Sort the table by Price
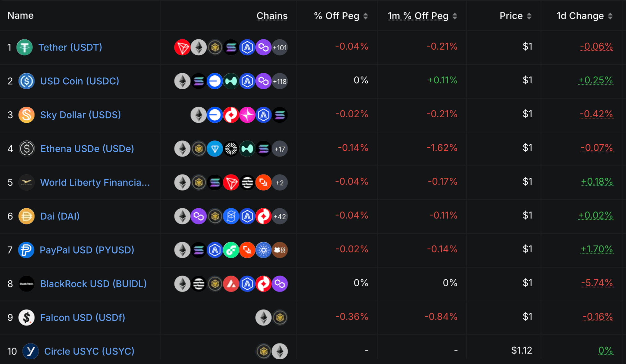This screenshot has height=364, width=626. pos(529,16)
